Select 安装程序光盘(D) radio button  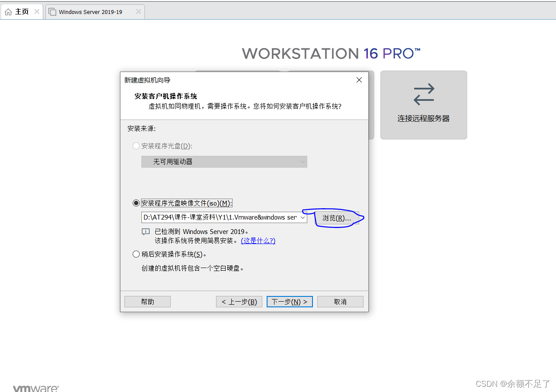tap(136, 146)
